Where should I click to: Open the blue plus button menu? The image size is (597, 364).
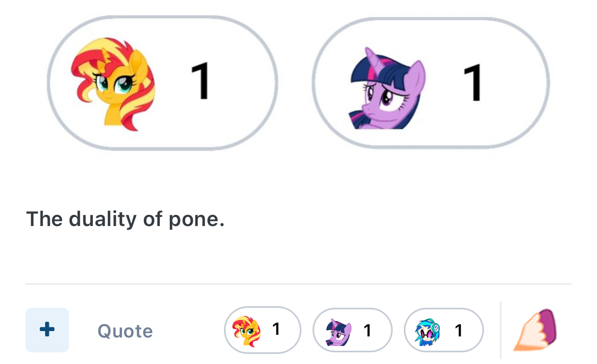(x=47, y=330)
